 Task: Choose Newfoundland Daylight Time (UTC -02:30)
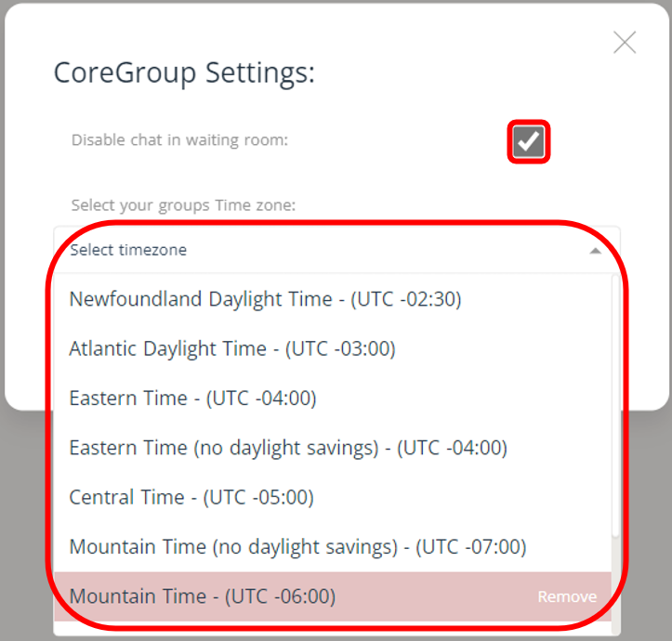pos(265,299)
